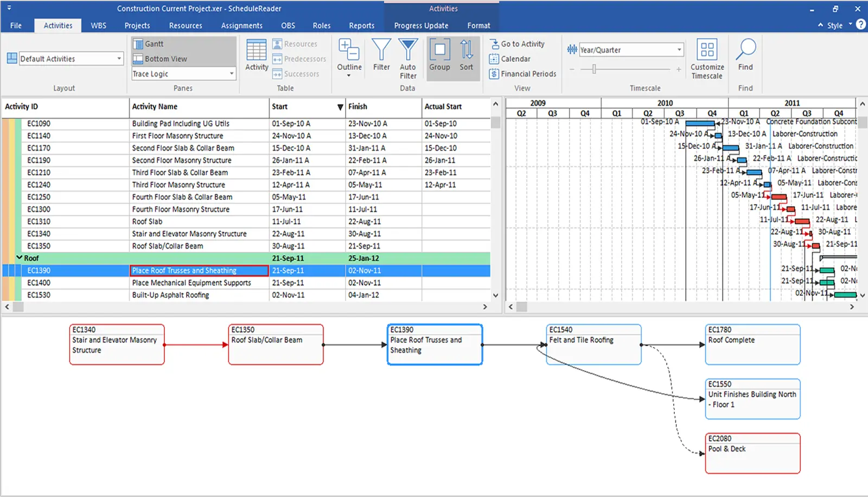
Task: Show Successors in the table pane
Action: pyautogui.click(x=298, y=74)
